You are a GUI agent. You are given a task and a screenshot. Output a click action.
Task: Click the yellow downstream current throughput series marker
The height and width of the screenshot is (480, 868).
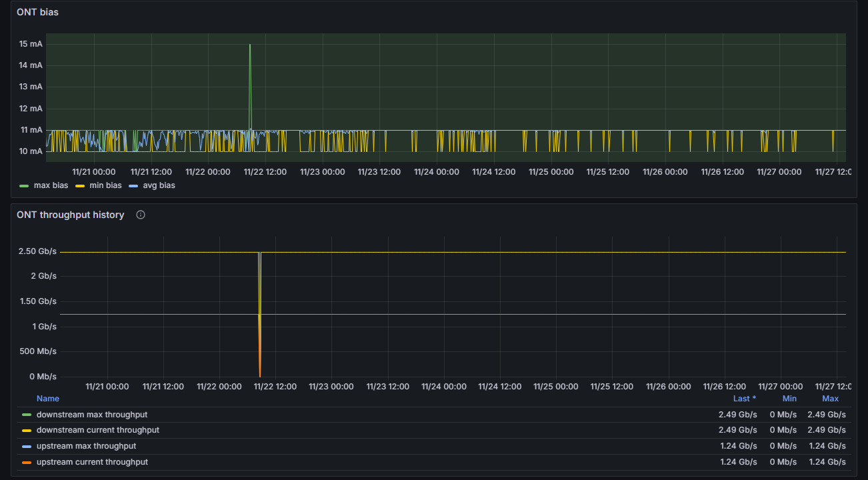click(x=26, y=431)
